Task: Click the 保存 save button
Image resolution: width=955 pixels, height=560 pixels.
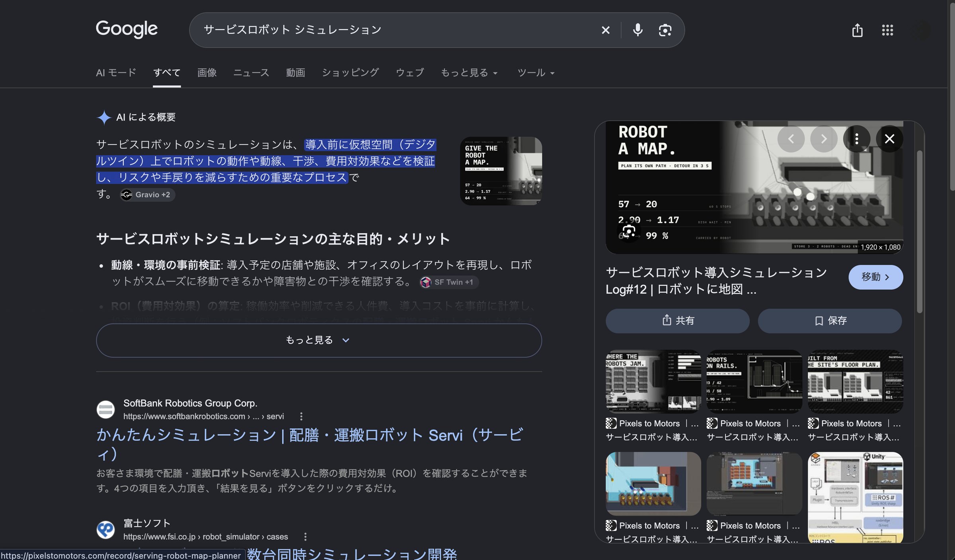Action: pyautogui.click(x=830, y=321)
